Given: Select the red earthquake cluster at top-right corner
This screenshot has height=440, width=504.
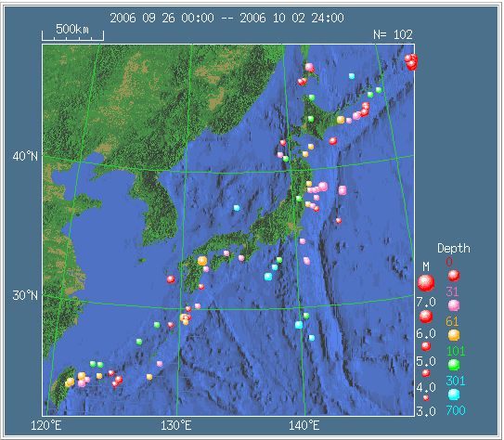Looking at the screenshot, I should (411, 61).
